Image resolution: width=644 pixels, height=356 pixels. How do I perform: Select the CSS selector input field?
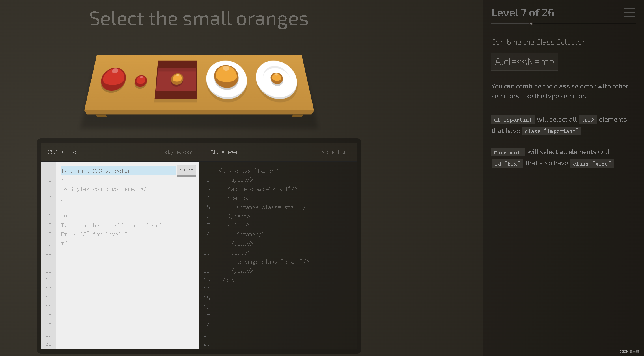tap(116, 170)
